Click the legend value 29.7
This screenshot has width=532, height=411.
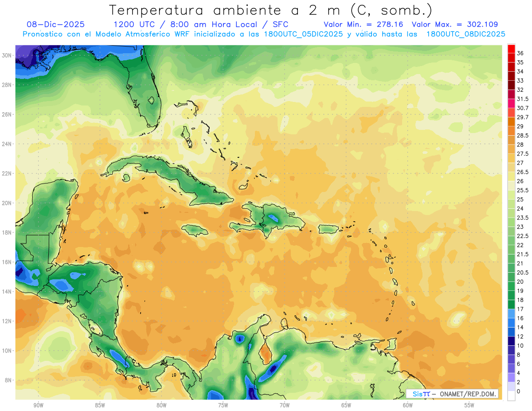coord(523,117)
